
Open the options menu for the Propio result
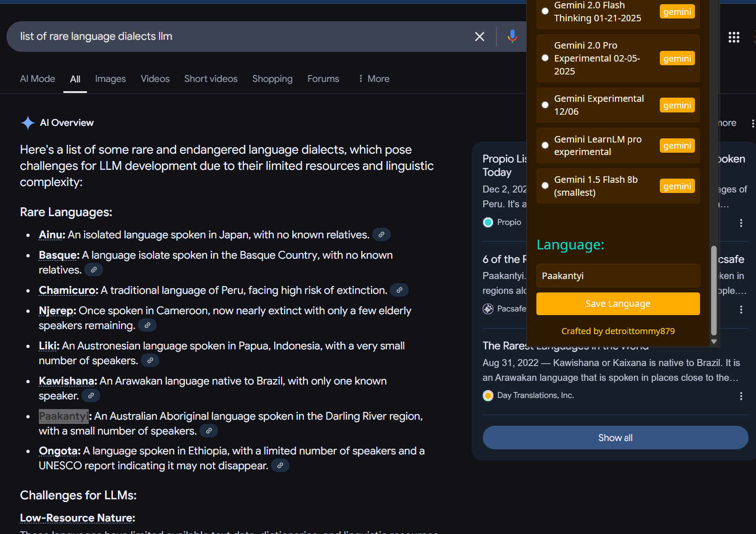[741, 223]
